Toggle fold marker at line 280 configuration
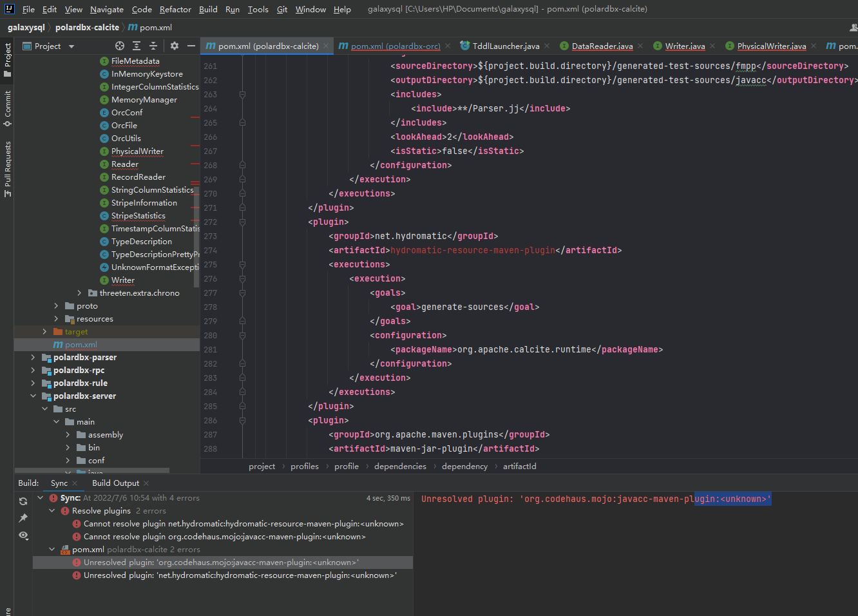The image size is (858, 616). tap(242, 335)
